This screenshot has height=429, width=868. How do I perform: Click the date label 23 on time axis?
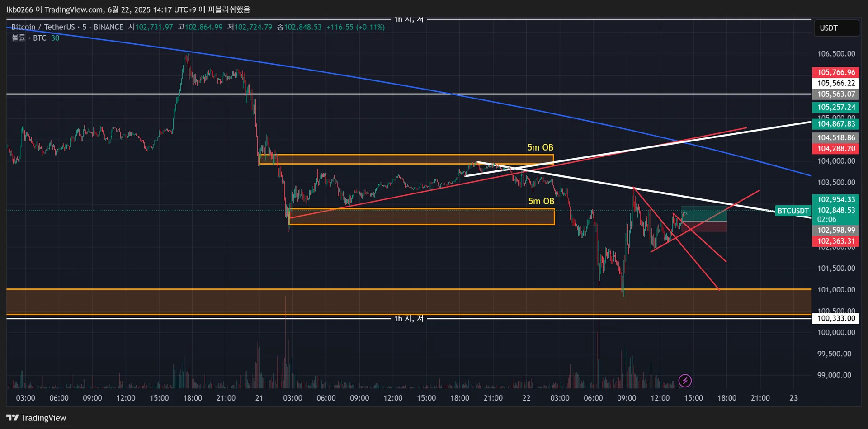[793, 398]
